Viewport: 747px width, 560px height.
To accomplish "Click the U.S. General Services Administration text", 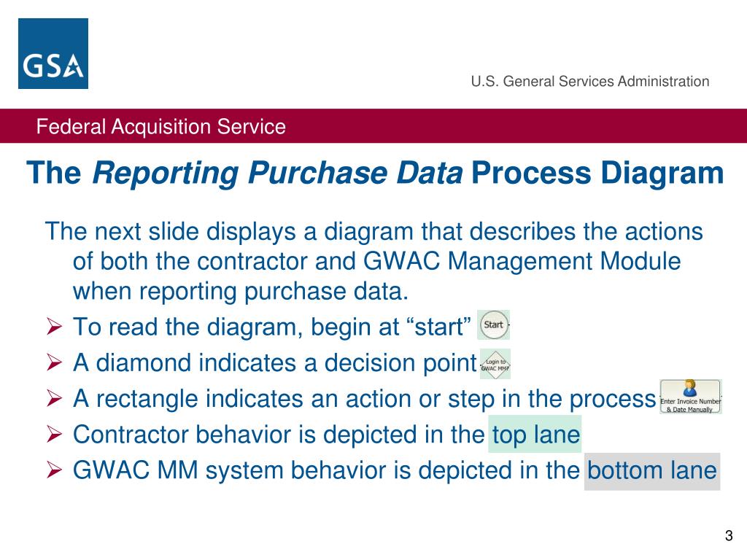I will pos(590,82).
